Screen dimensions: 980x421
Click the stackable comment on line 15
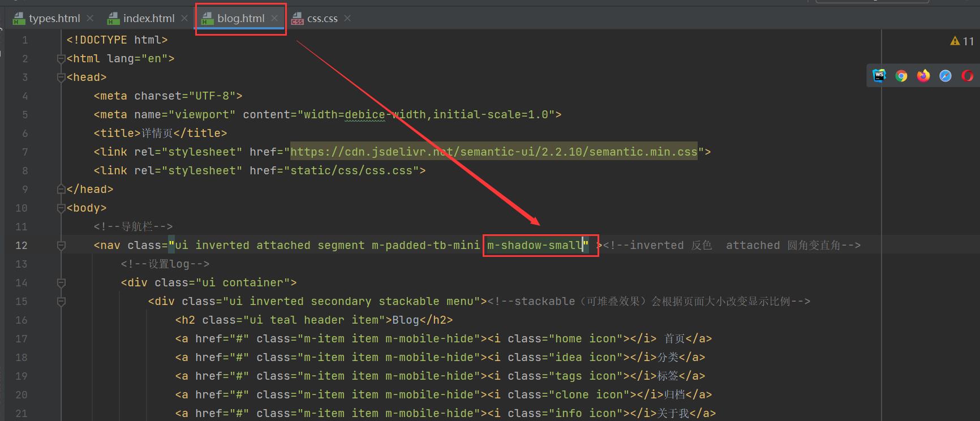click(x=649, y=302)
